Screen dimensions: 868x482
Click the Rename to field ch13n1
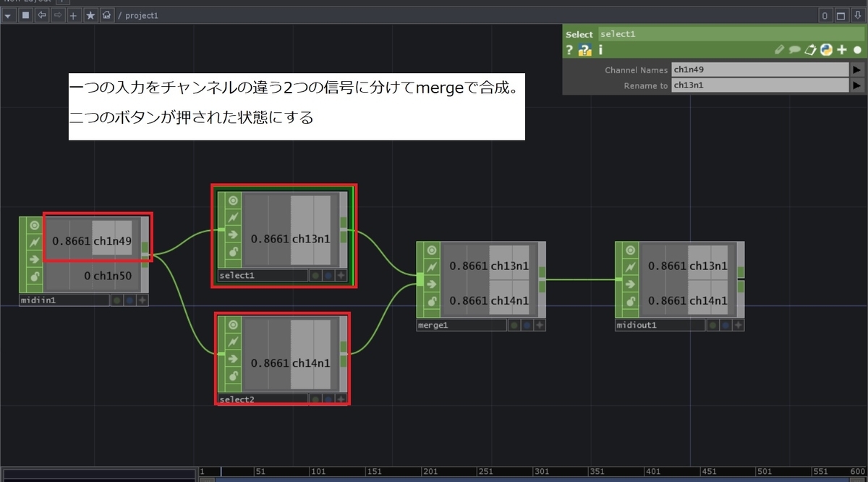(759, 85)
